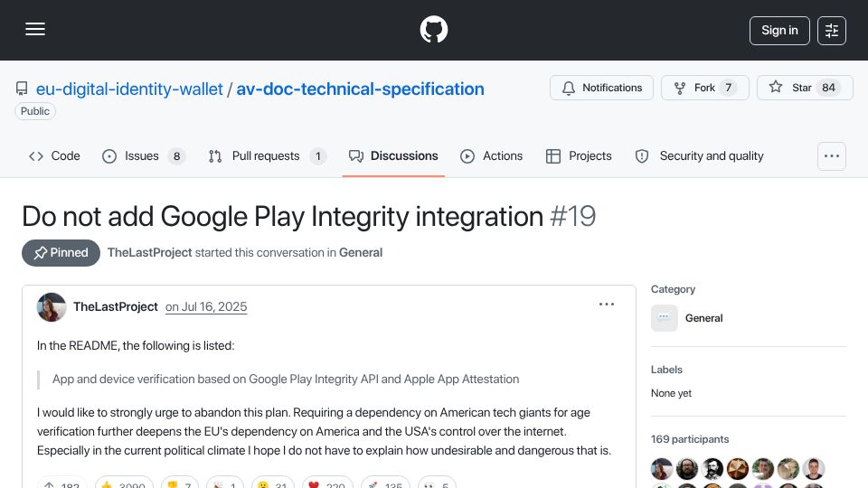
Task: Click the Discussions speech-bubble icon
Action: tap(356, 156)
